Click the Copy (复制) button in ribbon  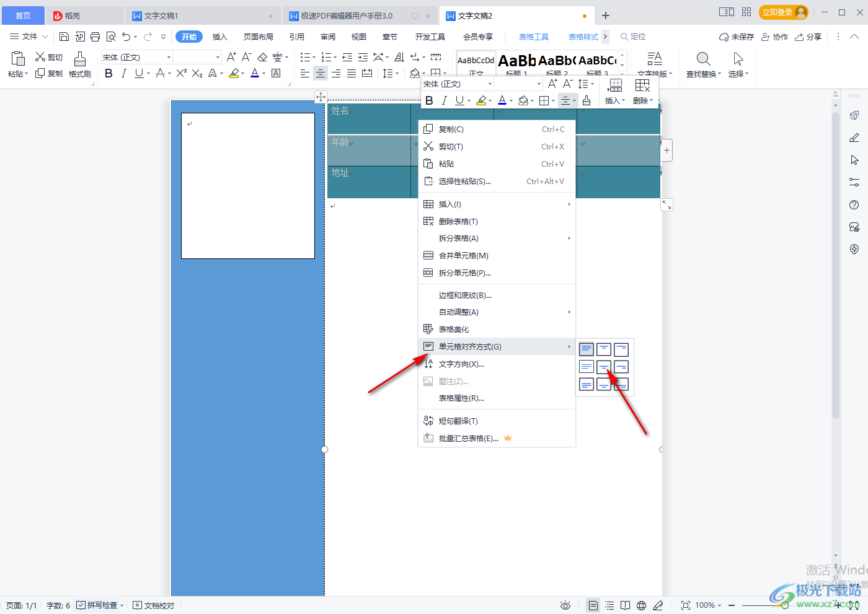pyautogui.click(x=49, y=73)
